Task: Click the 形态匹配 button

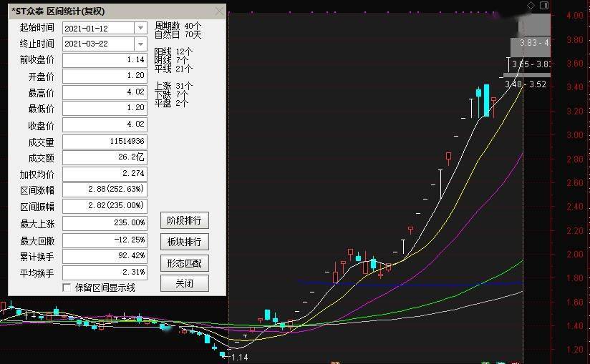Action: [x=184, y=262]
